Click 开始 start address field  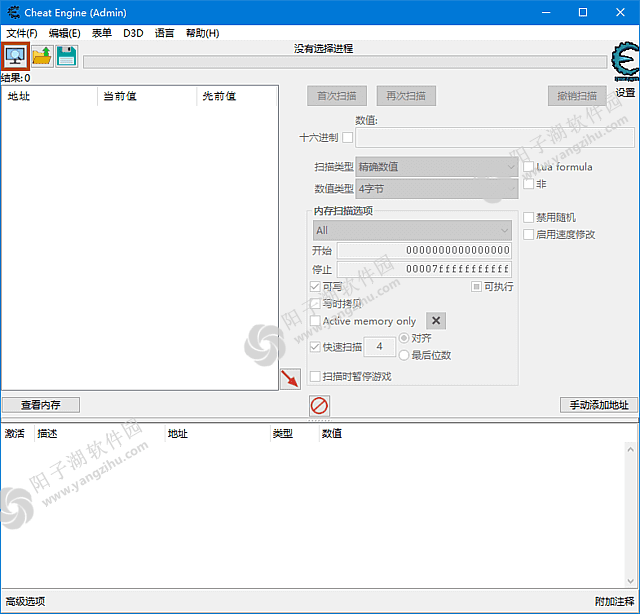point(424,250)
